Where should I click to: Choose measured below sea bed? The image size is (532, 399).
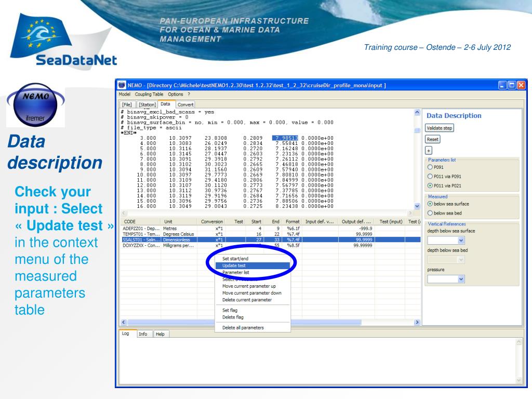[430, 212]
